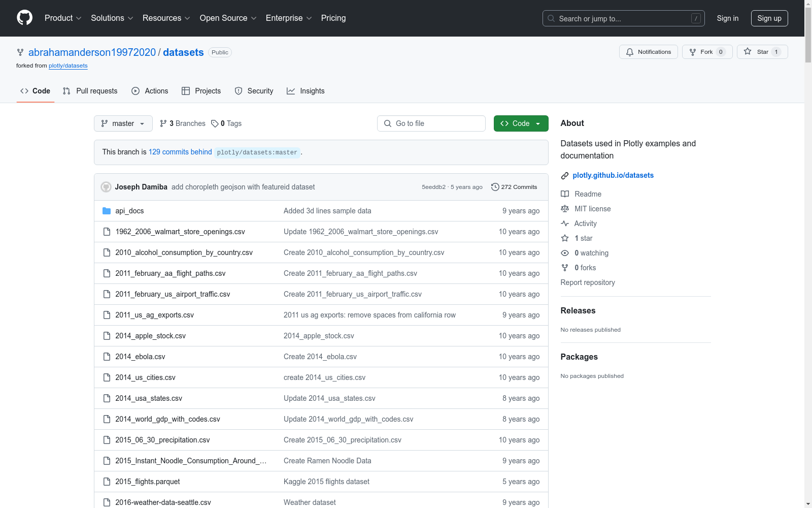This screenshot has width=812, height=508.
Task: Switch to the Security tab
Action: point(254,91)
